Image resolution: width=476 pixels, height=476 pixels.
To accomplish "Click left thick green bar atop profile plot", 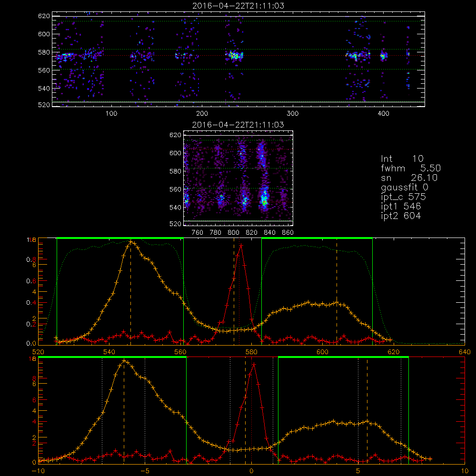I will click(120, 238).
